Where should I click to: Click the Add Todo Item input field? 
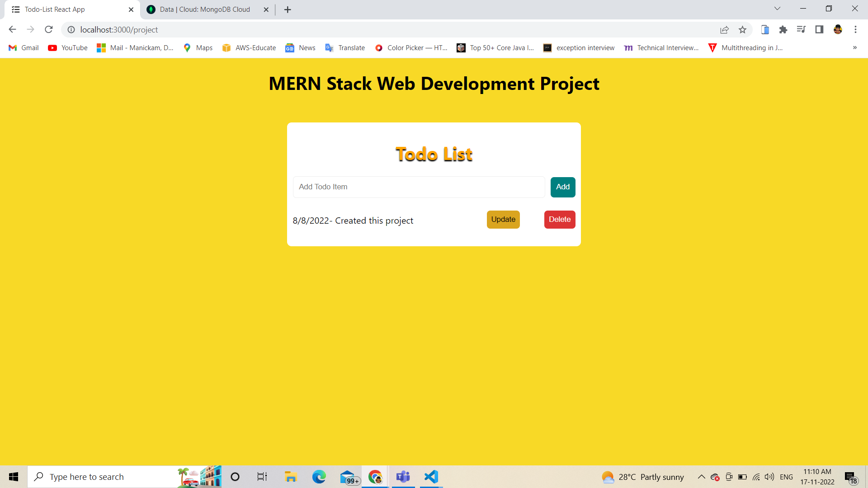point(419,187)
